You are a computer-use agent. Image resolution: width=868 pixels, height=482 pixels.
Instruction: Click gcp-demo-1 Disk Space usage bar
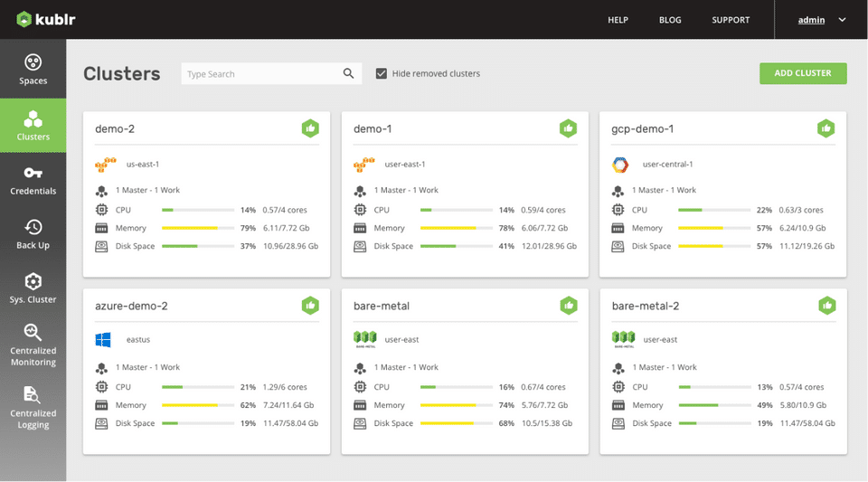click(714, 246)
